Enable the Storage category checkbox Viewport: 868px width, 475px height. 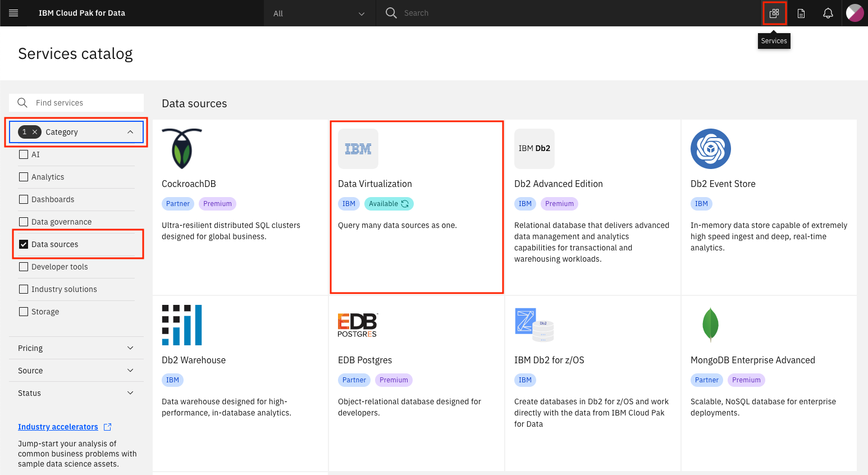point(24,312)
